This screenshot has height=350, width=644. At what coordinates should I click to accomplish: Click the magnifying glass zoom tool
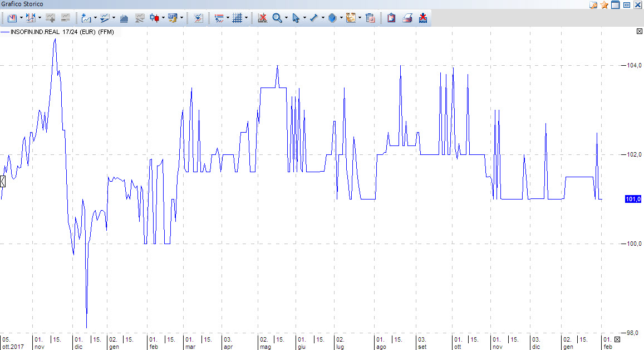[x=277, y=18]
